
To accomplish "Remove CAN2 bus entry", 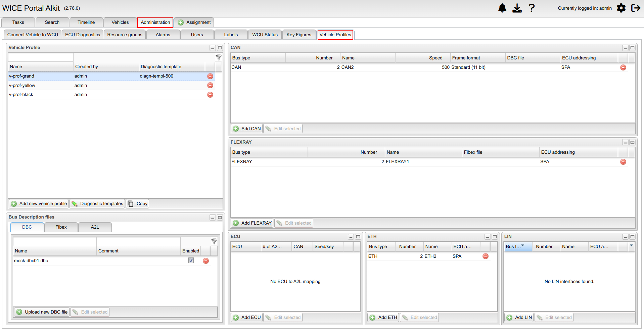I will click(x=623, y=67).
